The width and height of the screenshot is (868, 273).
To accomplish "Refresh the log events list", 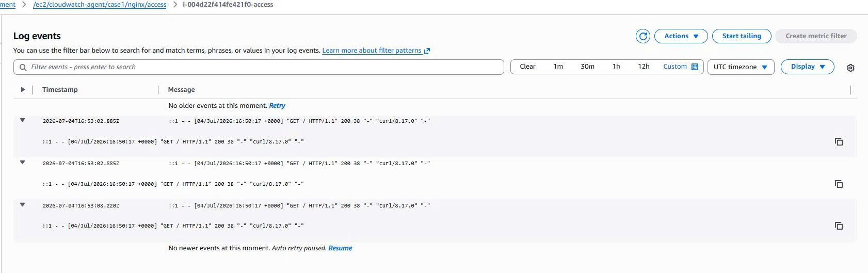I will click(x=643, y=36).
